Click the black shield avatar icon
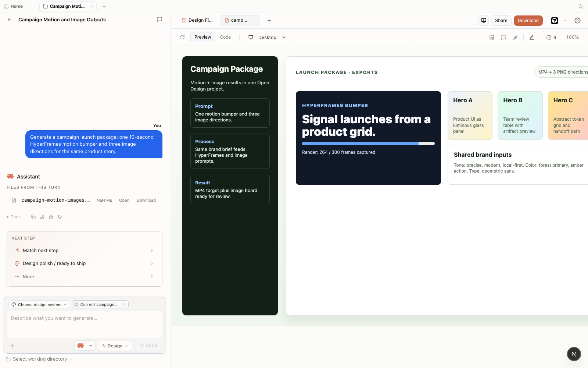The image size is (588, 368). (555, 21)
